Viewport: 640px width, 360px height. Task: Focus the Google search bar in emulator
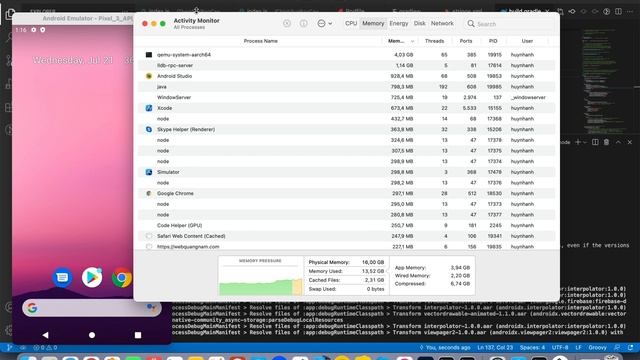(x=91, y=308)
